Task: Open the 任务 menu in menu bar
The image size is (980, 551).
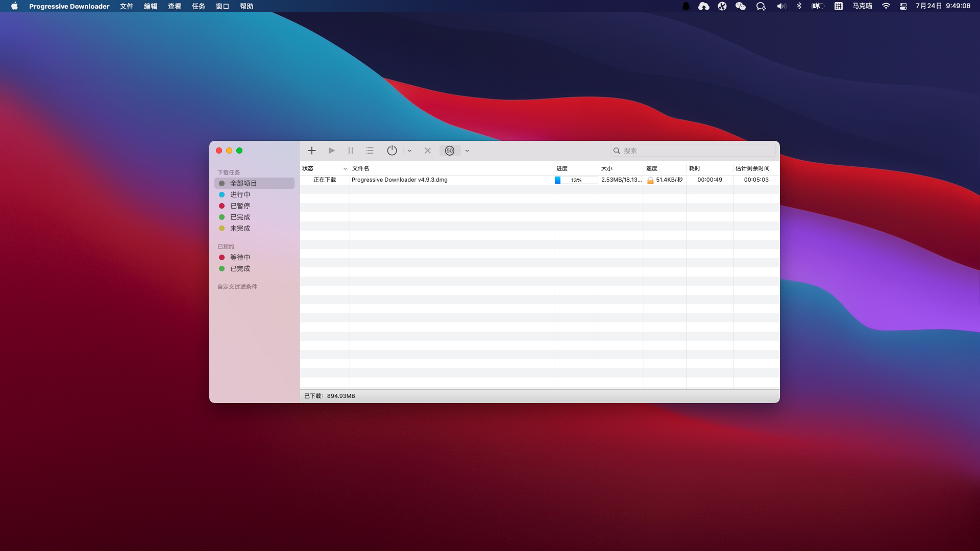Action: click(198, 6)
